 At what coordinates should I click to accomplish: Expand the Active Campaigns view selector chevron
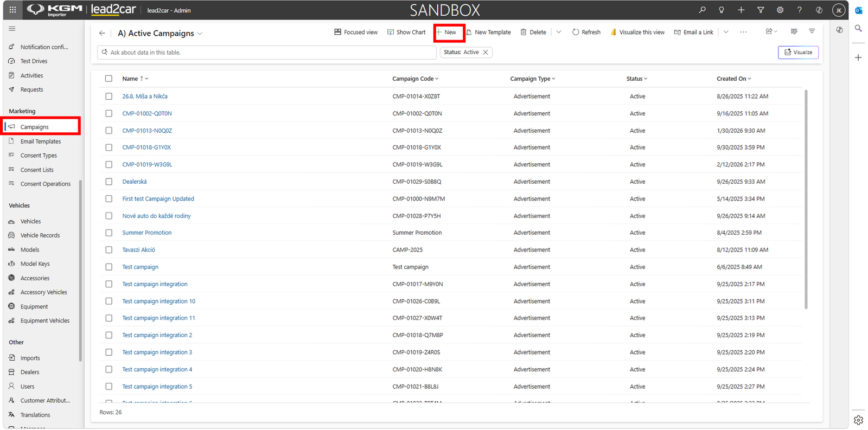coord(200,34)
